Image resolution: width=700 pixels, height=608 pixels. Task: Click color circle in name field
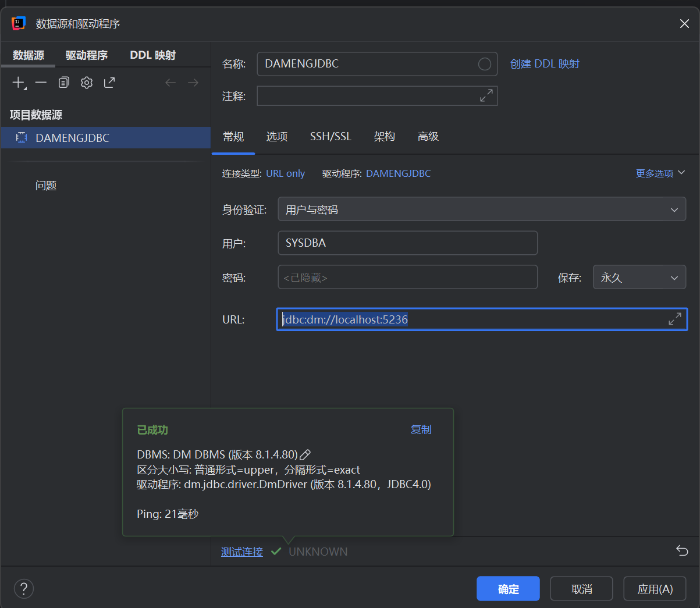(x=485, y=64)
